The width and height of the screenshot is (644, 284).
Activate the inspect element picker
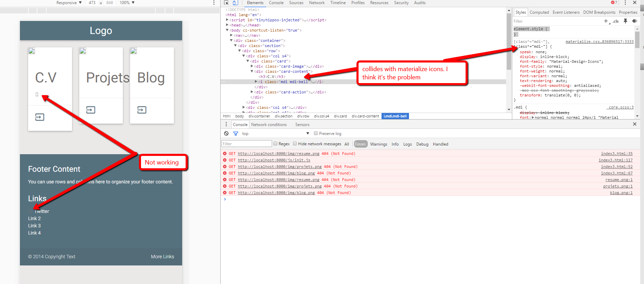point(226,3)
